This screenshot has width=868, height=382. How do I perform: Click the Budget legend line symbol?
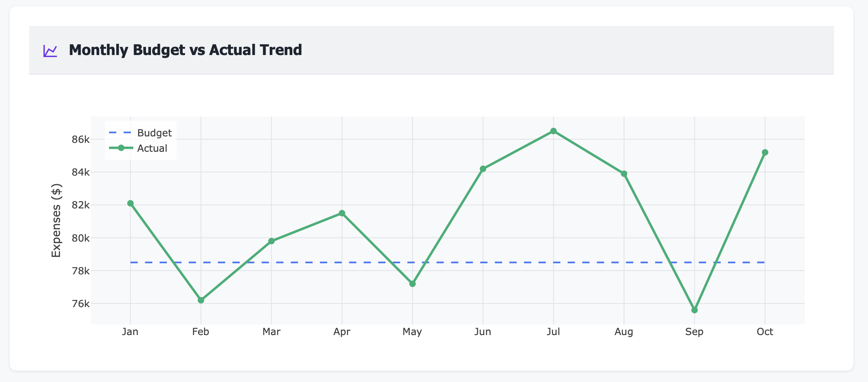120,132
